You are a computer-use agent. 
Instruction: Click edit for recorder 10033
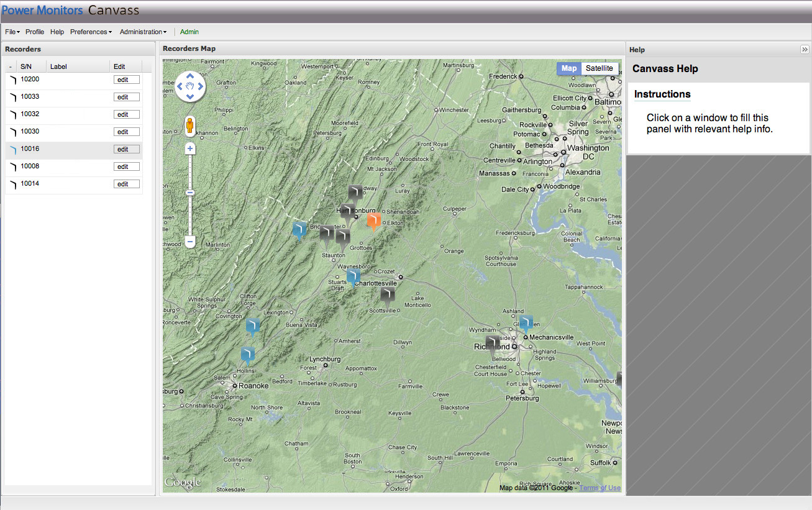126,96
